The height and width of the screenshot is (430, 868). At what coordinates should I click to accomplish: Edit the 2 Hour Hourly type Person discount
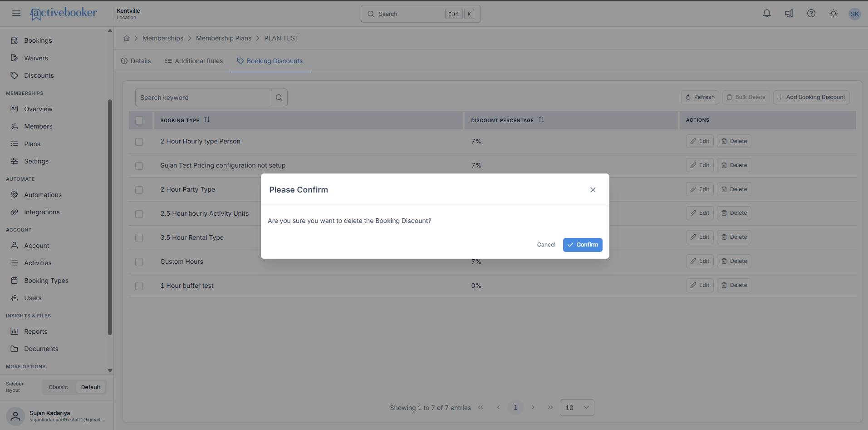(x=700, y=141)
